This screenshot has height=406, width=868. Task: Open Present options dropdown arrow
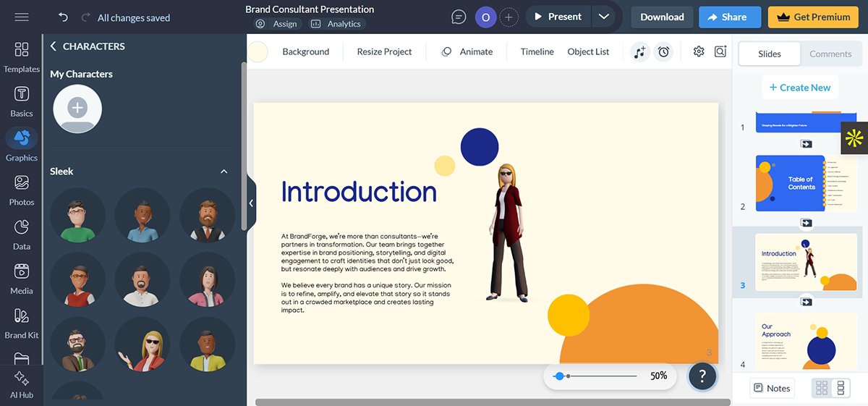[603, 17]
